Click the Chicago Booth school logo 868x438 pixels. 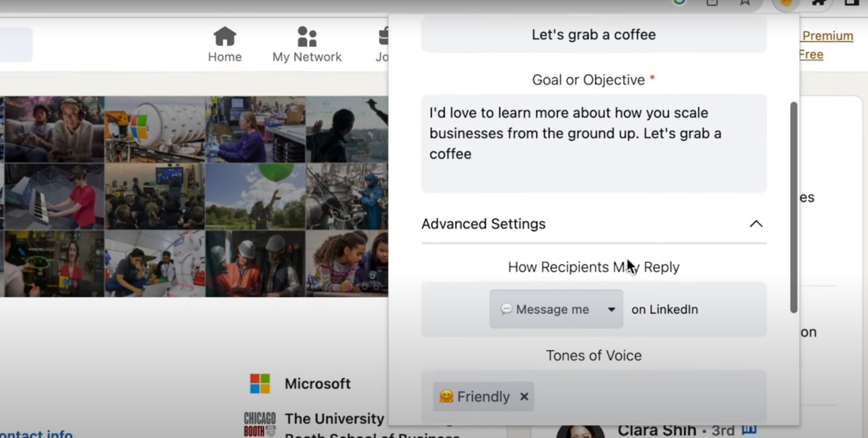(260, 424)
